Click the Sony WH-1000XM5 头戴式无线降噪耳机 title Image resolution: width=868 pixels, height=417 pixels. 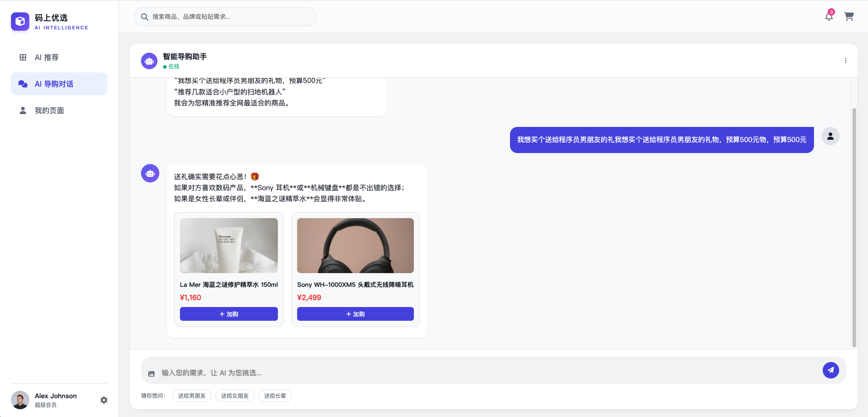coord(355,285)
